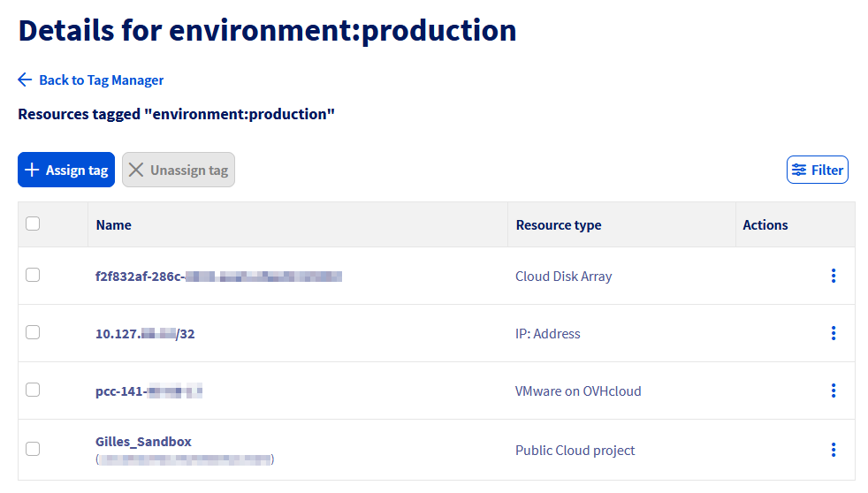868x493 pixels.
Task: Open the Filter options
Action: 817,170
